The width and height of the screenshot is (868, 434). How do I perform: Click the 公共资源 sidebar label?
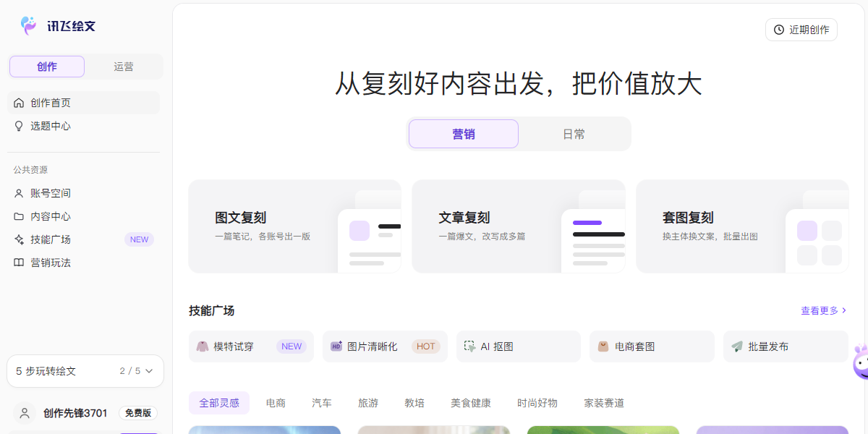tap(30, 170)
